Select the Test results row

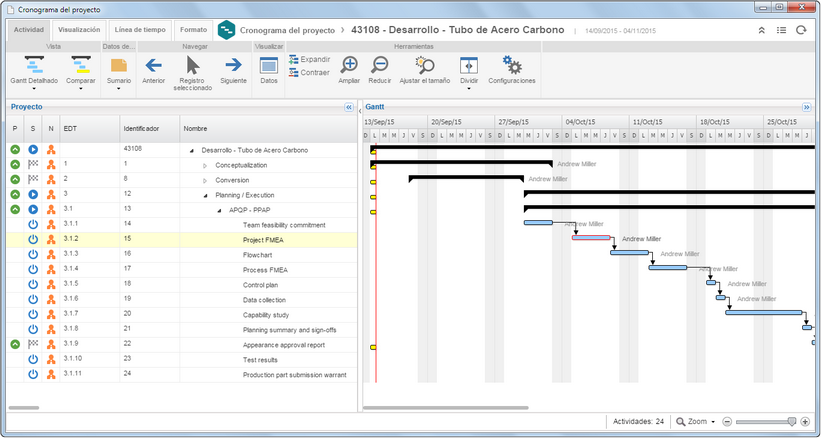pos(182,360)
